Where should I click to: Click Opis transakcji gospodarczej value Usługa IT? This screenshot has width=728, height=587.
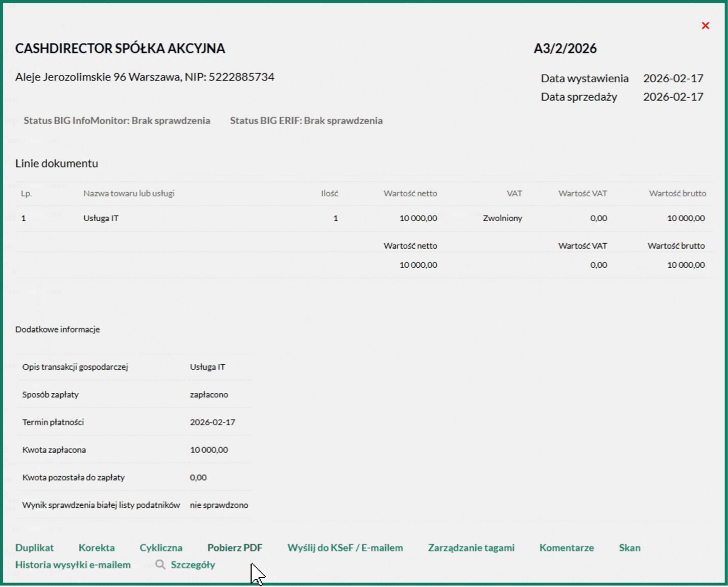click(x=207, y=367)
